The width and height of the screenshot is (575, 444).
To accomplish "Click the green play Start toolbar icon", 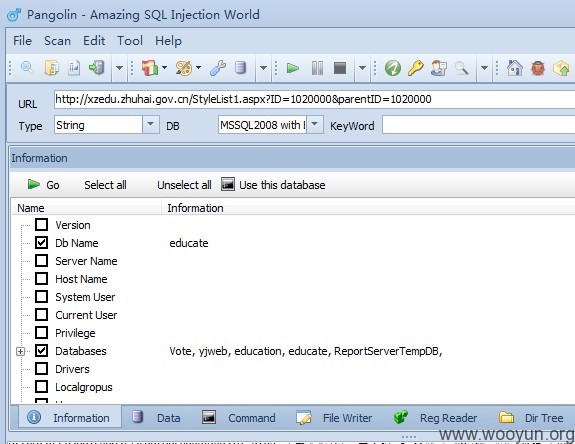I will 292,68.
